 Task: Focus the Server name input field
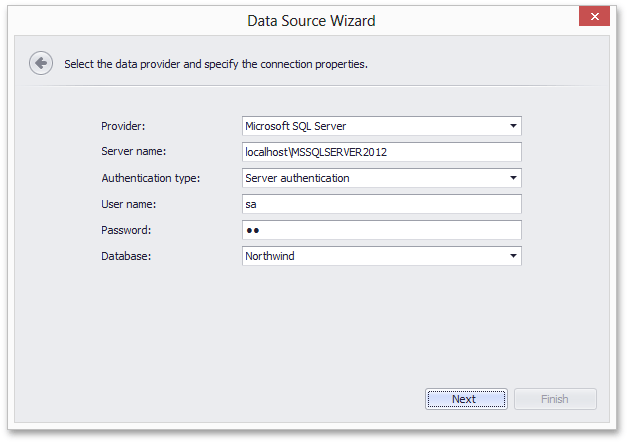click(x=382, y=152)
